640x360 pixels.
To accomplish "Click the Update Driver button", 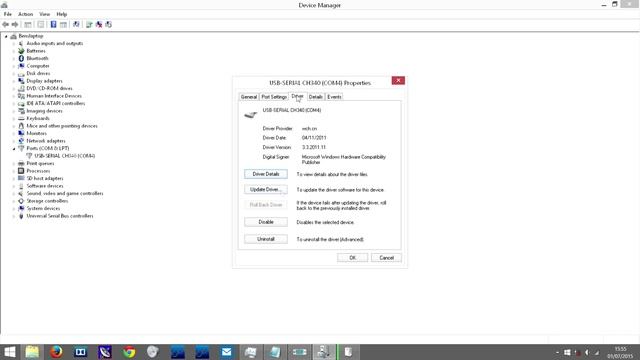I will click(x=266, y=190).
